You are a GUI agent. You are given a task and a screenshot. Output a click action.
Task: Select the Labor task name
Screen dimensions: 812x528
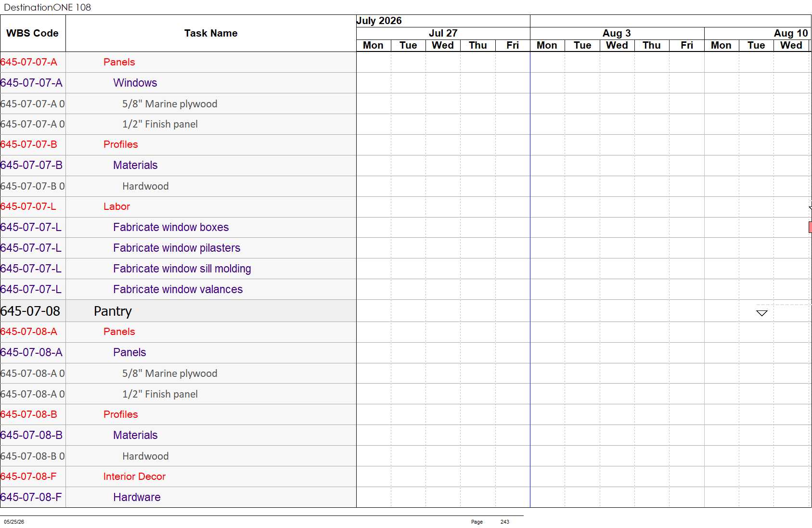click(x=116, y=206)
